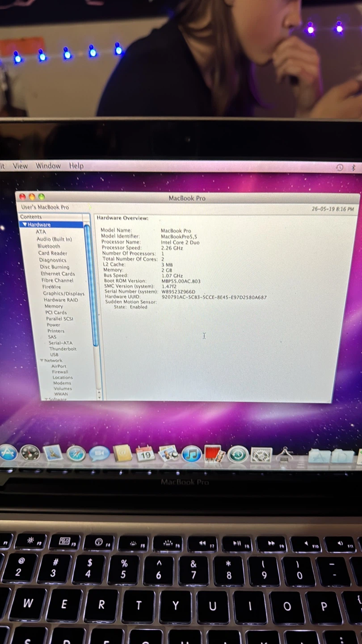362x644 pixels.
Task: Open the App Store icon in the Dock
Action: tap(8, 452)
